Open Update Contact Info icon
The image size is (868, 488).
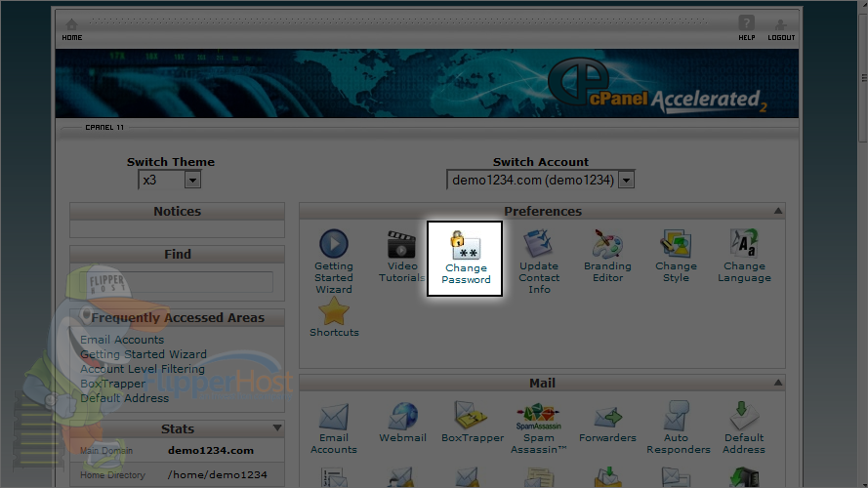pos(539,244)
